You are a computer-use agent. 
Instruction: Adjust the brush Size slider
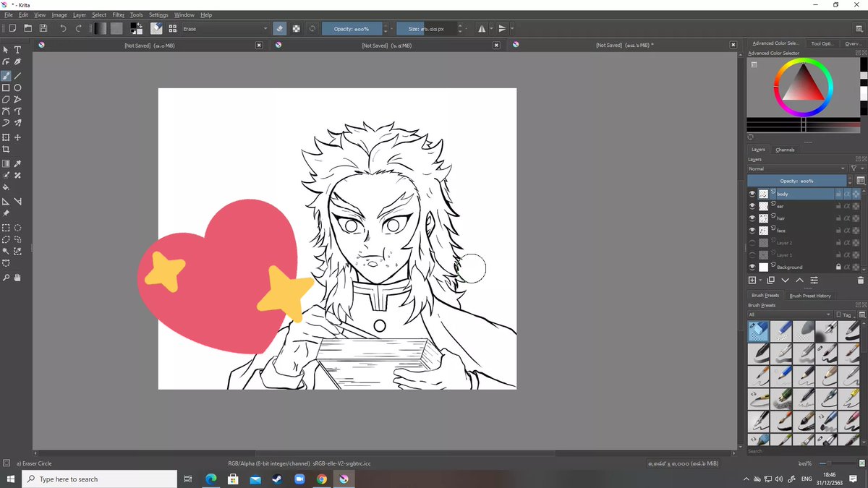tap(426, 28)
